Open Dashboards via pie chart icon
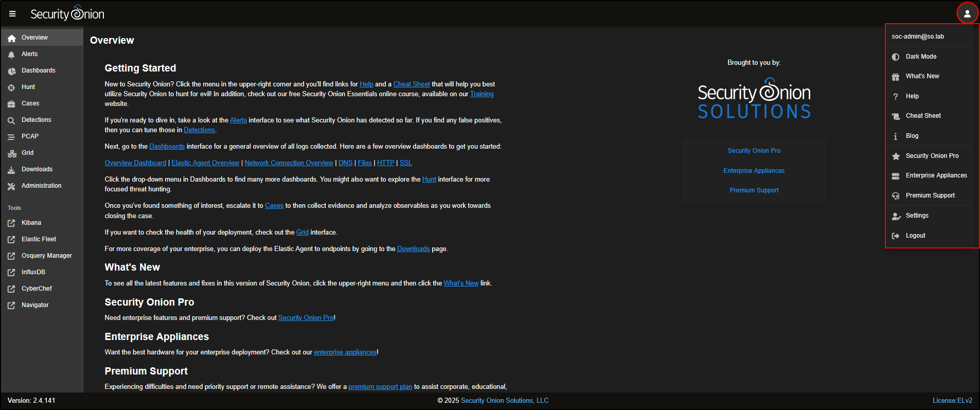The image size is (980, 410). [11, 71]
